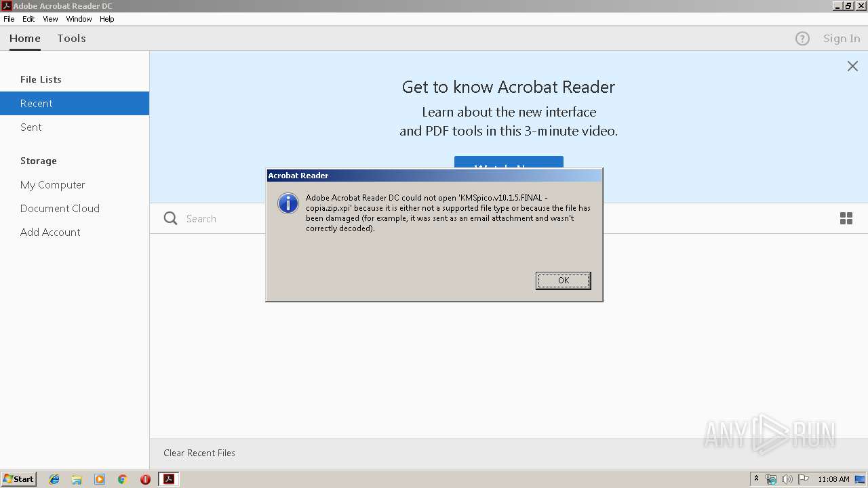The height and width of the screenshot is (488, 868).
Task: Click the search magnifier icon
Action: point(171,218)
